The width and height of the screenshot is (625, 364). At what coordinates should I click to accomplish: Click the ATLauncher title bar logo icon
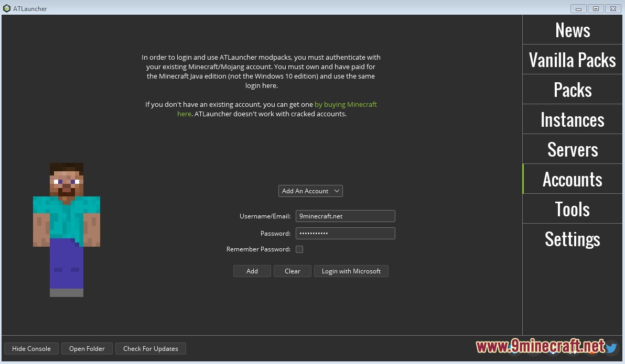point(7,8)
